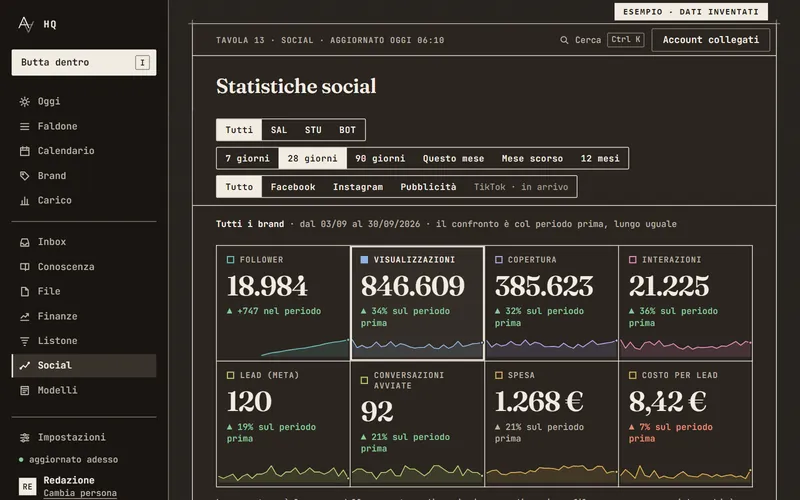Image resolution: width=800 pixels, height=500 pixels.
Task: Click the Calendario calendar icon
Action: click(24, 151)
